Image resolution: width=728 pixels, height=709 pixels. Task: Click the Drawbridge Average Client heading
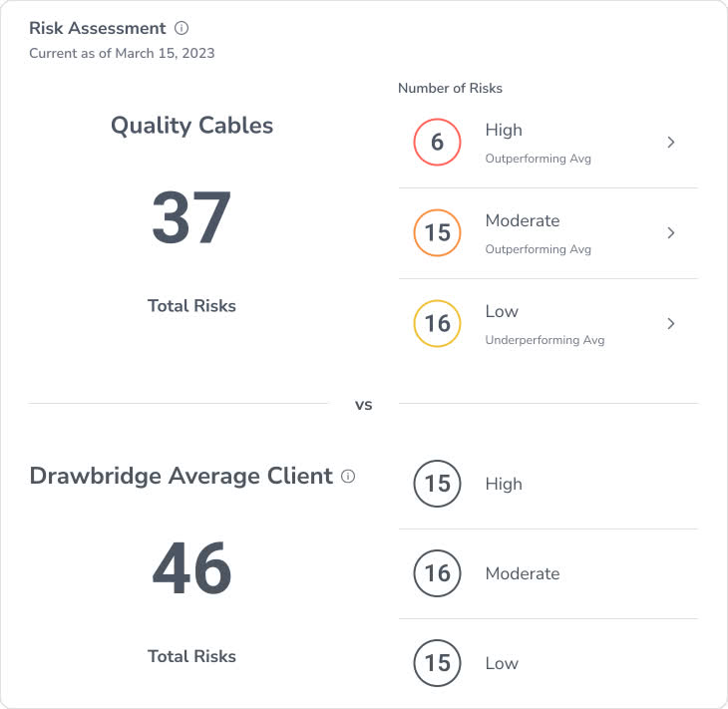(182, 476)
